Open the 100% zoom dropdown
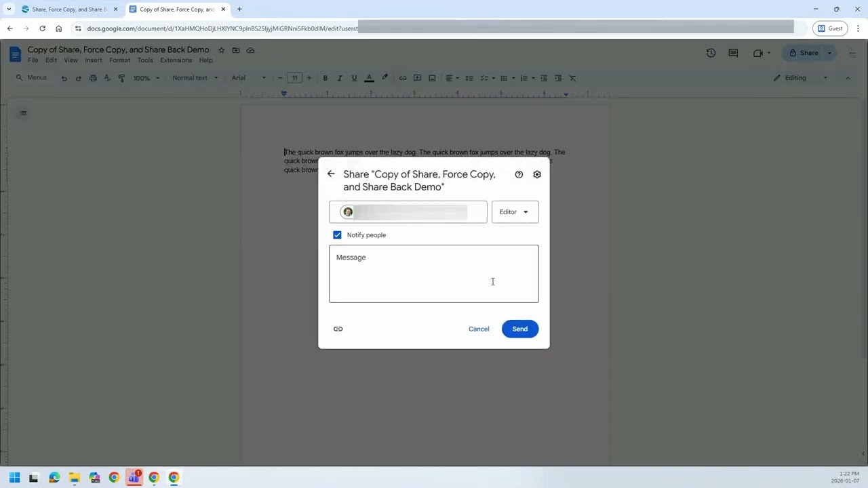The width and height of the screenshot is (868, 488). [146, 78]
